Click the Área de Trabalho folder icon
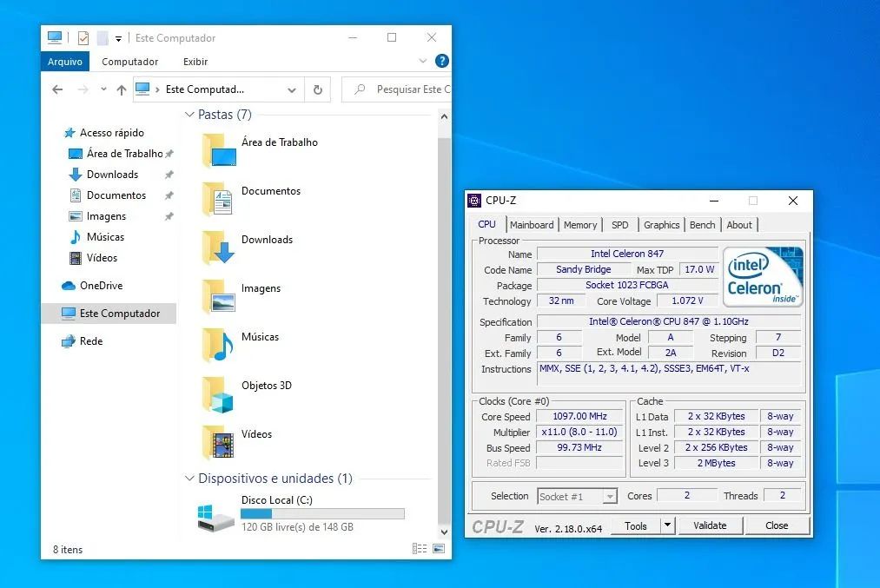The height and width of the screenshot is (588, 880). pos(220,149)
